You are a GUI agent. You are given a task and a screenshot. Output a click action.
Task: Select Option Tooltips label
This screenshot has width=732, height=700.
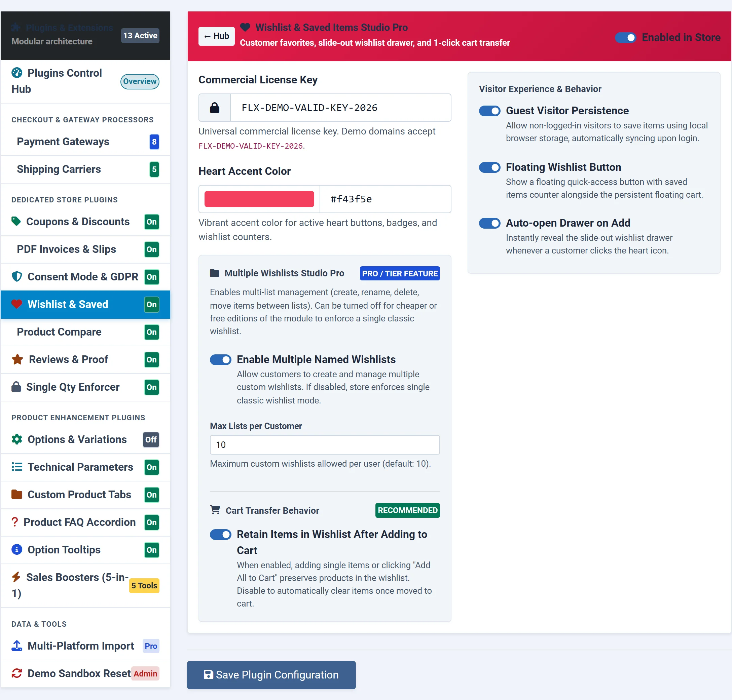64,550
